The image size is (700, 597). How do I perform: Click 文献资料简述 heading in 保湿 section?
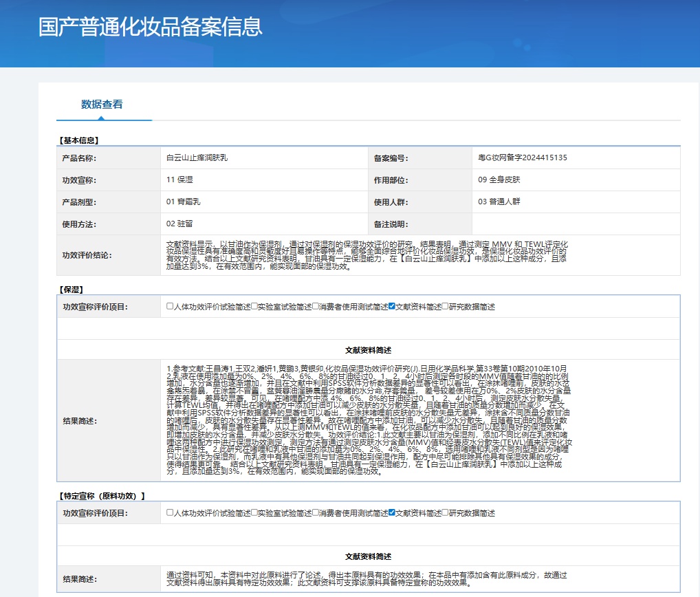tap(369, 351)
